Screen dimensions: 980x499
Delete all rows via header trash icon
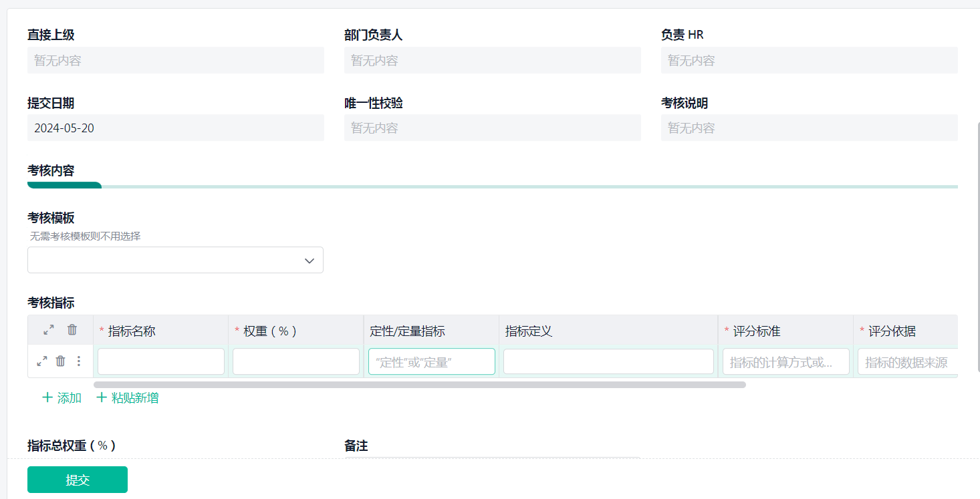click(x=72, y=330)
